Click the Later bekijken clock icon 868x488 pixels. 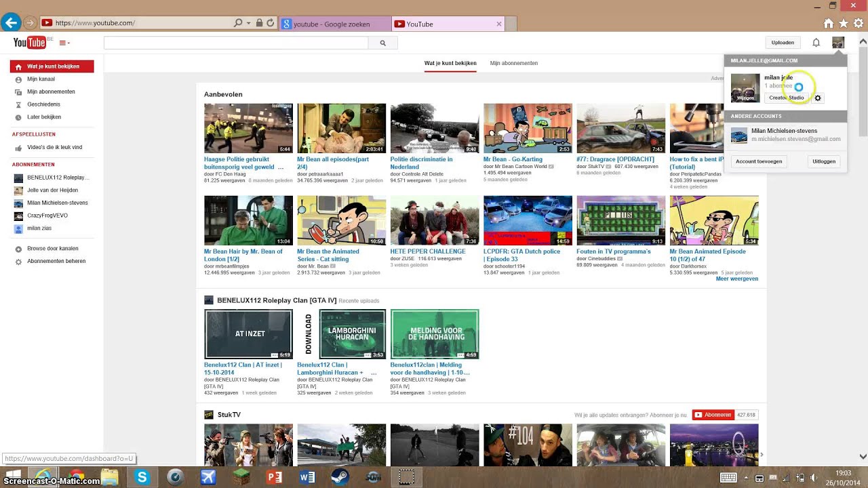coord(18,117)
